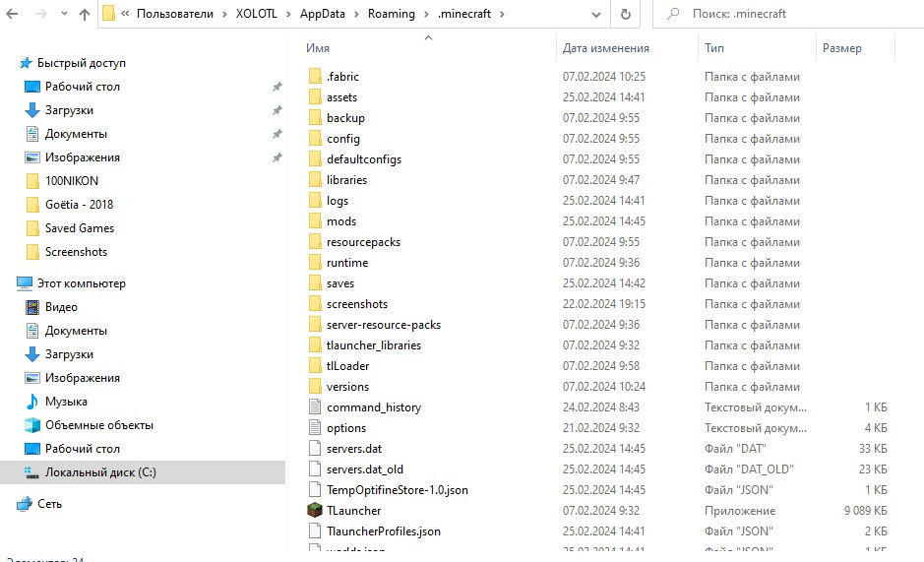The width and height of the screenshot is (924, 562).
Task: Open Goëtia - 2018 folder in sidebar
Action: 79,205
